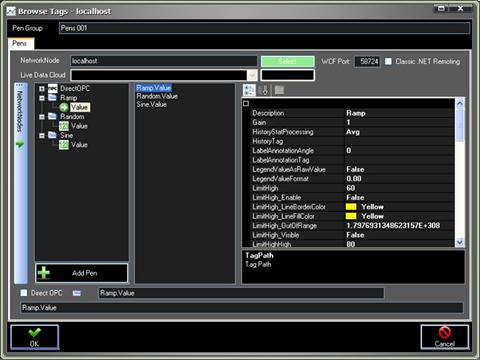Select the LabelAnnotationTag property
480x360 pixels.
coord(353,160)
